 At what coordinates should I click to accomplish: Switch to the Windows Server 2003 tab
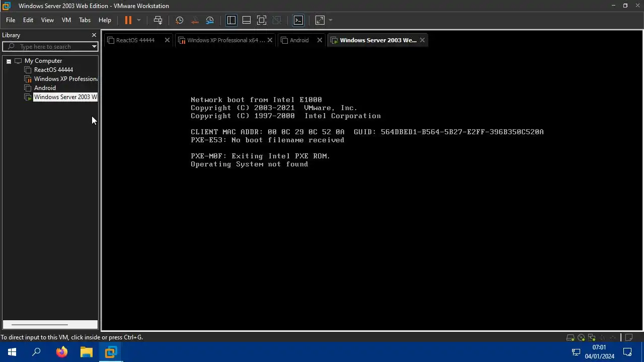(x=378, y=40)
